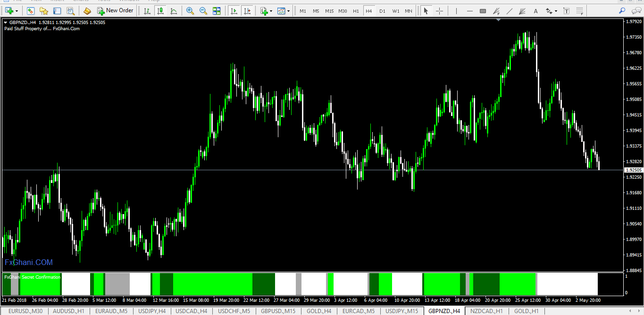This screenshot has height=315, width=644.
Task: Zoom in on the chart
Action: pyautogui.click(x=190, y=10)
